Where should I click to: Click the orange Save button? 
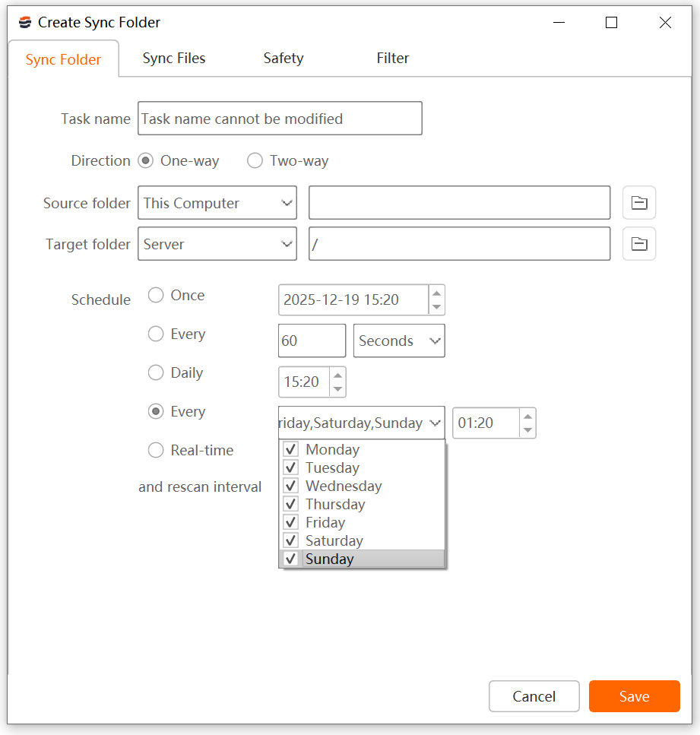pyautogui.click(x=634, y=696)
